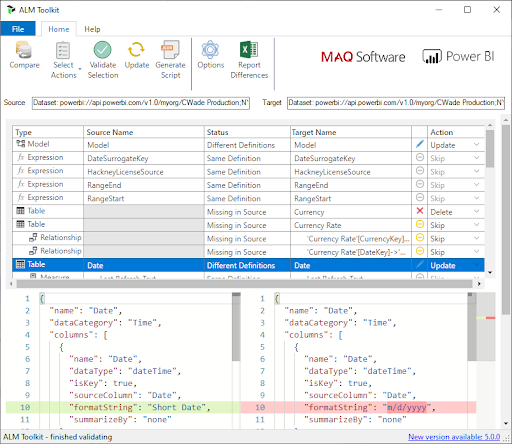Click the source JSON pane scrollbar thumb

pos(236,328)
